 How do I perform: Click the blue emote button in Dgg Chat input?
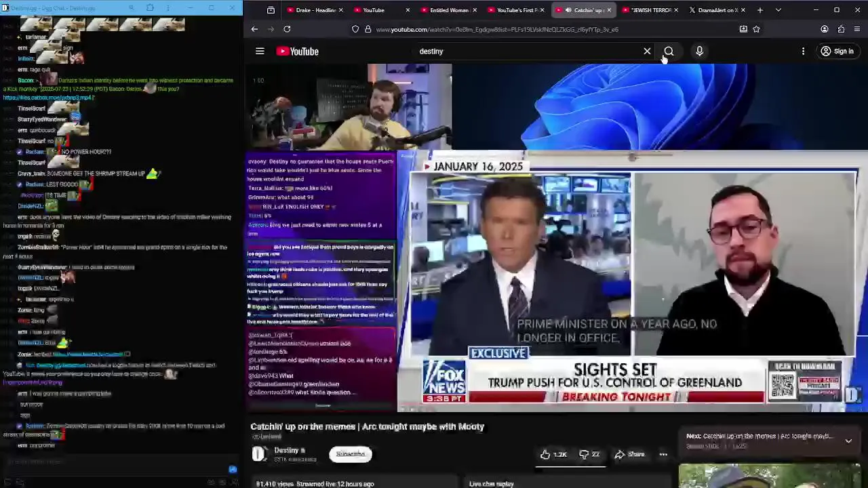233,469
